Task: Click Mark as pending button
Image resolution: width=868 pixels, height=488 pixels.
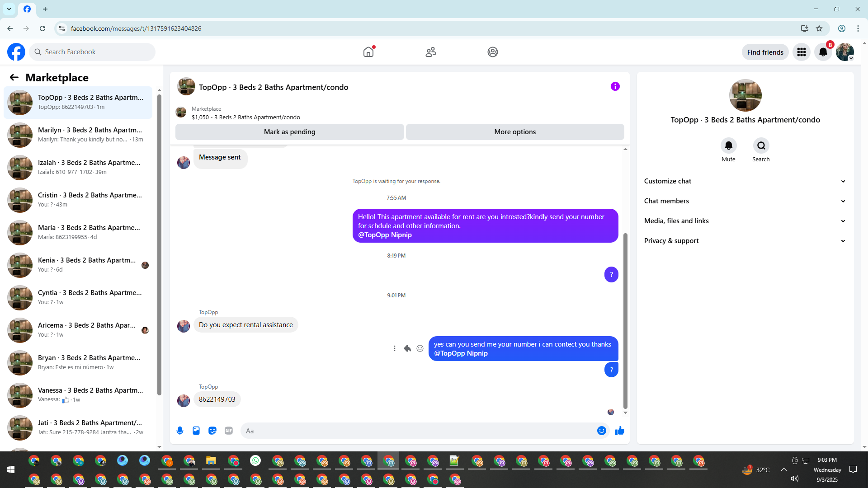Action: coord(290,132)
